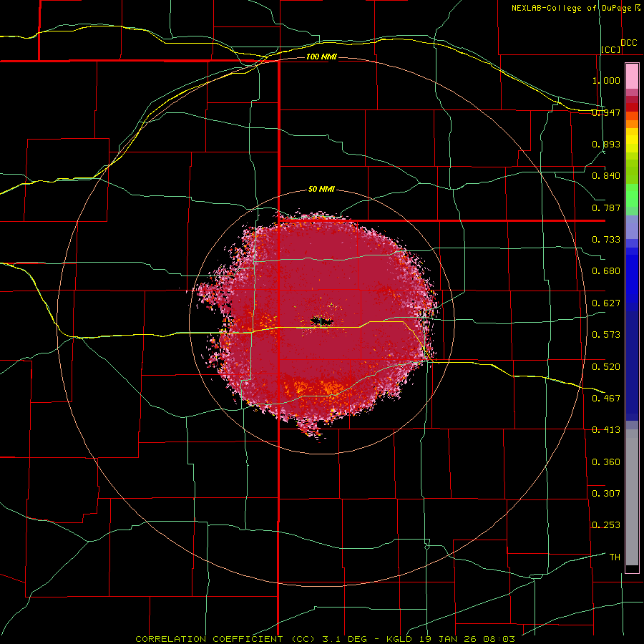Click the gray segment of the color bar

[x=632, y=497]
